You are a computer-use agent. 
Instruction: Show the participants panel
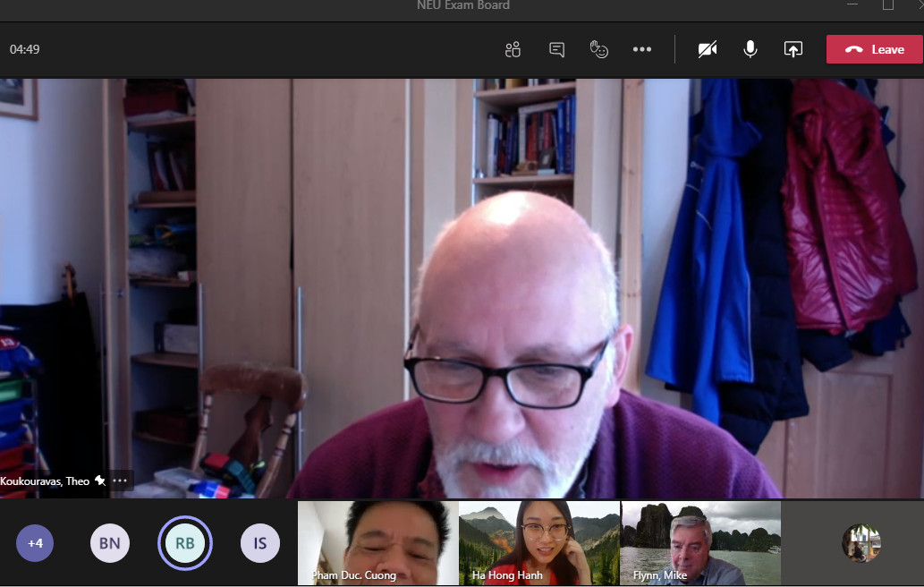coord(513,49)
